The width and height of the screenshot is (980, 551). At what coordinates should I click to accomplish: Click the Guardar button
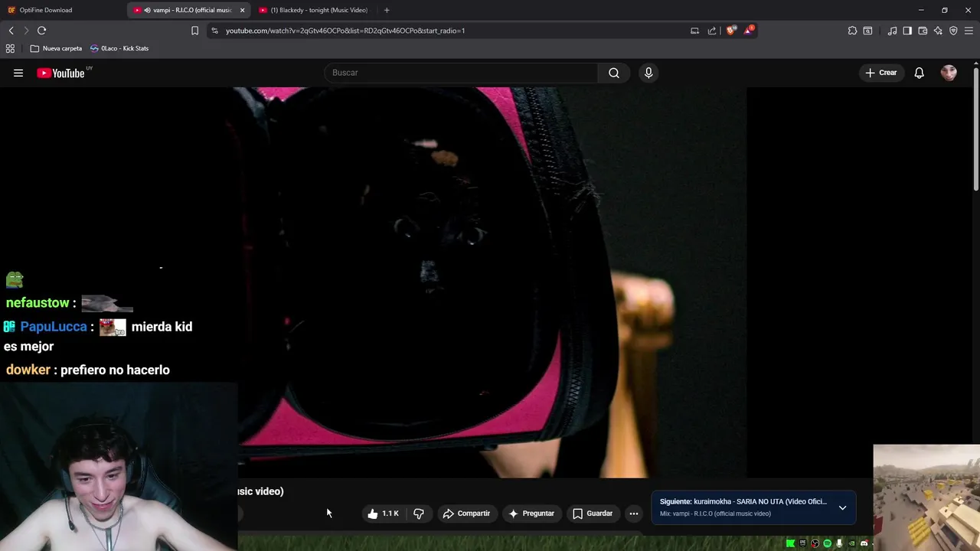point(593,514)
